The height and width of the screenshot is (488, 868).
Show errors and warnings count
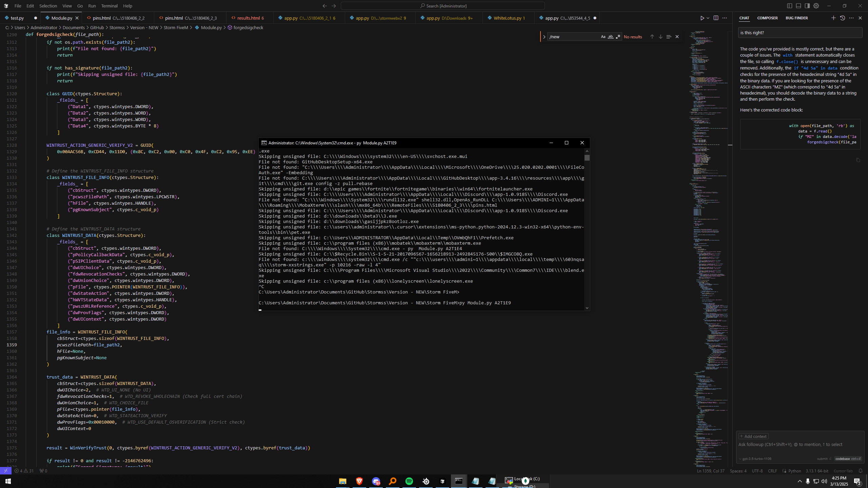(x=24, y=471)
